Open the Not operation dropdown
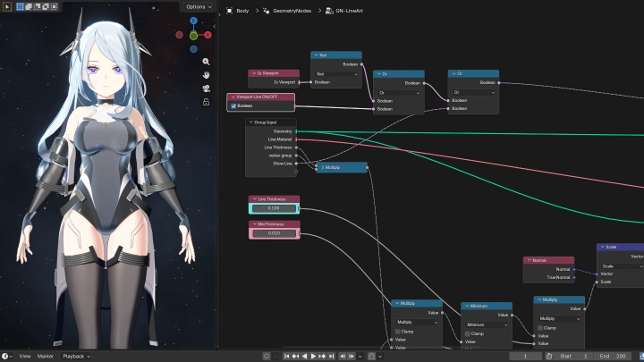The image size is (644, 362). pos(336,74)
